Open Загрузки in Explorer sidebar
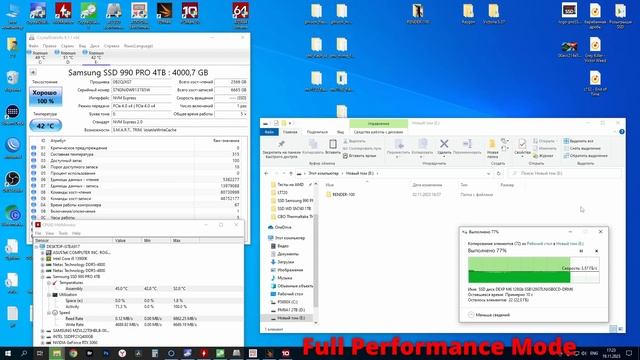640x360 pixels. click(285, 262)
